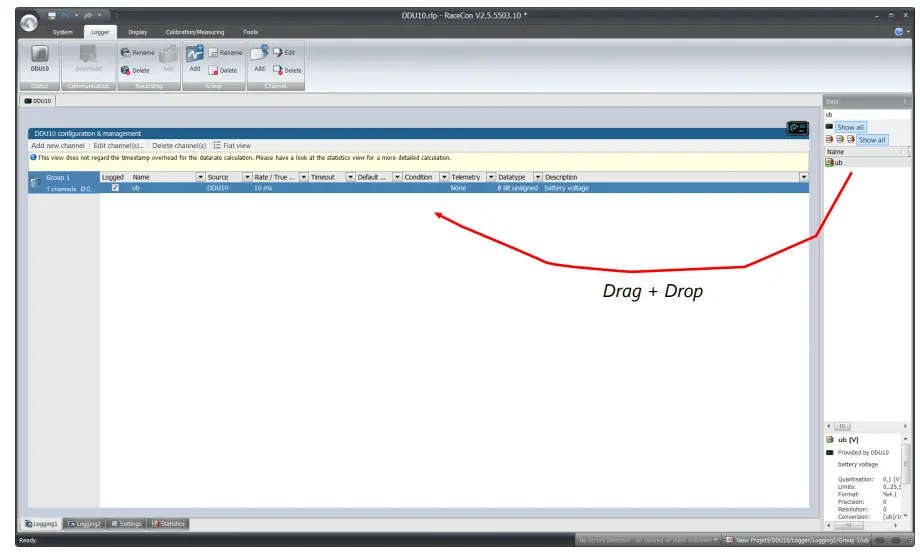
Task: Click the 'battery voltage' description cell
Action: [x=566, y=188]
